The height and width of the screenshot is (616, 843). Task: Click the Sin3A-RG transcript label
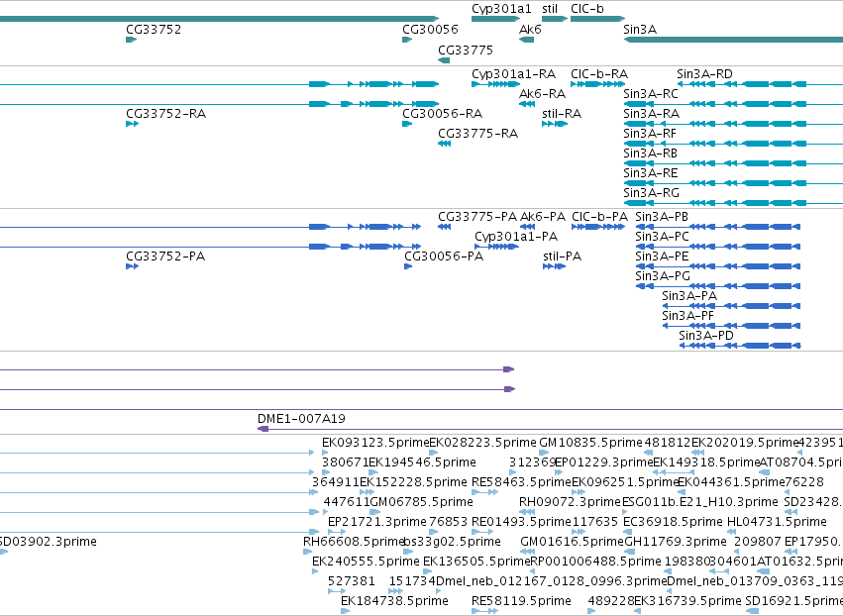tap(651, 192)
